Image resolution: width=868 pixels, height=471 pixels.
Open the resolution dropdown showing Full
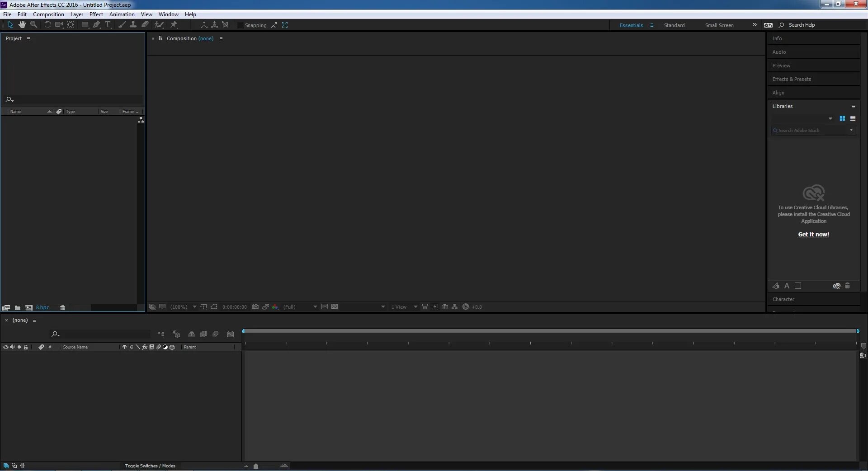(300, 307)
